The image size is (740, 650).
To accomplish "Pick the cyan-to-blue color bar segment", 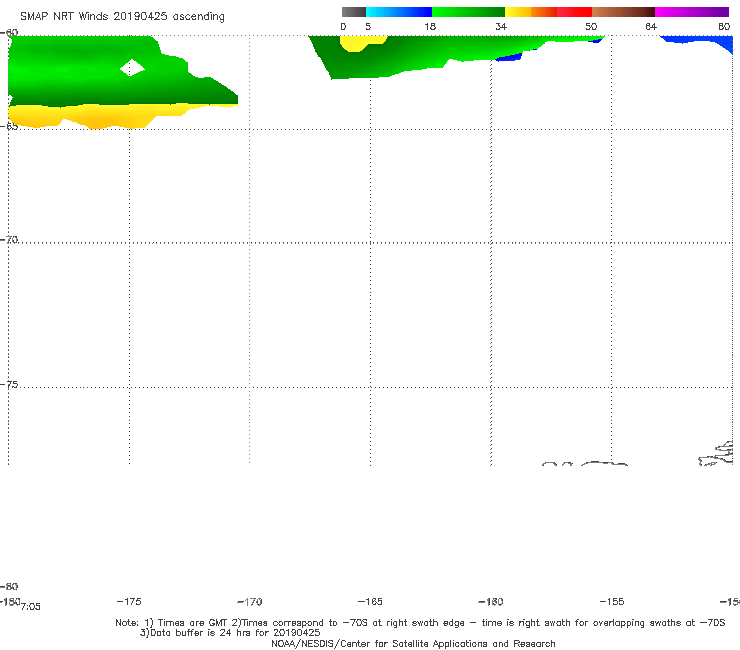I will [x=399, y=12].
